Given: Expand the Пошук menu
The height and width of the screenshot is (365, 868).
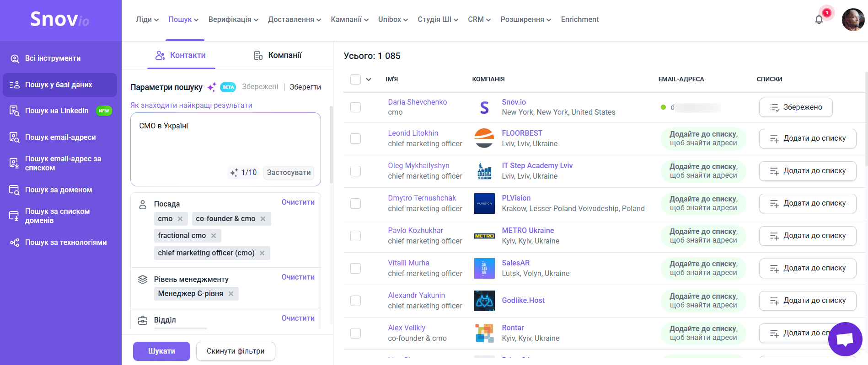Looking at the screenshot, I should tap(183, 20).
